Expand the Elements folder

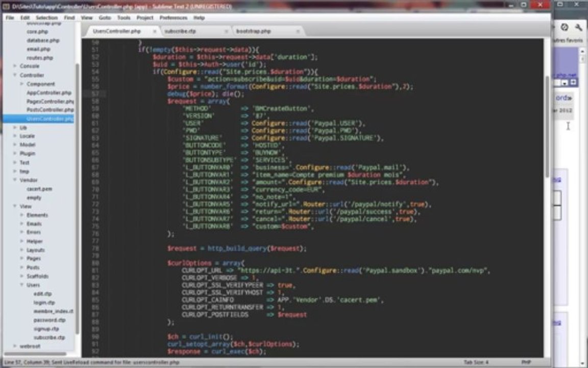click(22, 215)
